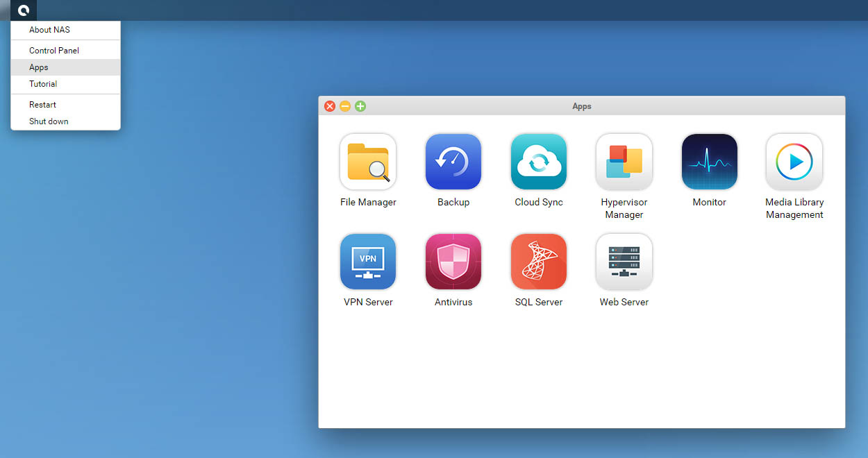
Task: Open the Antivirus shield icon
Action: point(453,262)
